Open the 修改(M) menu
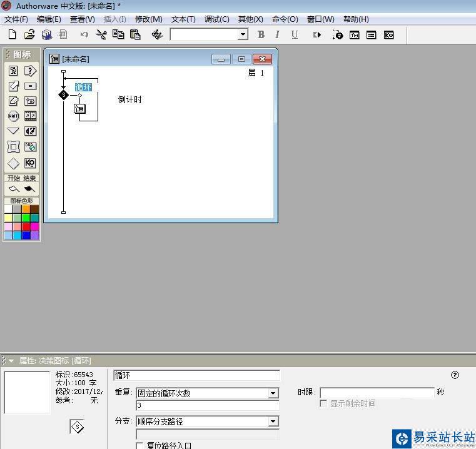476x449 pixels. point(148,19)
